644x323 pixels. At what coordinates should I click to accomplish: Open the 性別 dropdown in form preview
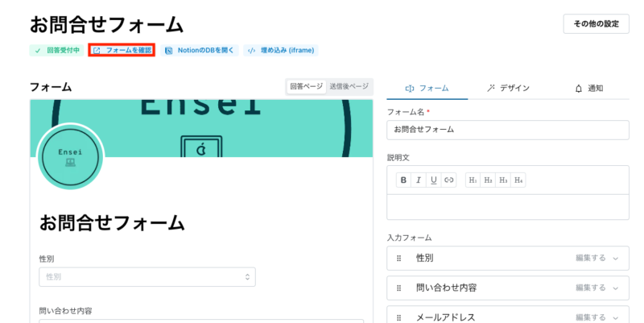[147, 277]
